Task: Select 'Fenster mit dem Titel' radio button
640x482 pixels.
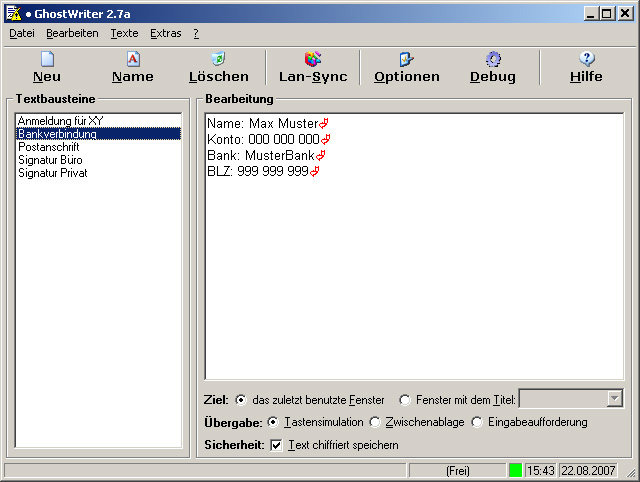Action: (x=404, y=400)
